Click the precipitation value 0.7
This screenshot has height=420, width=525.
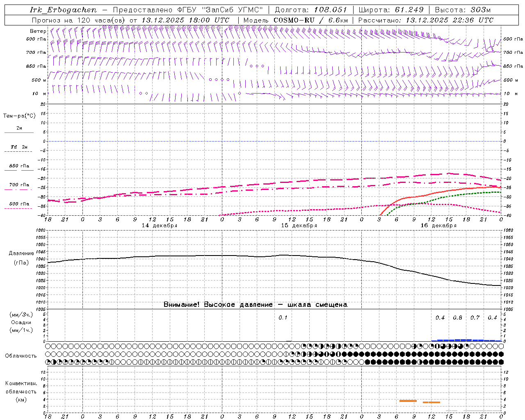(475, 318)
